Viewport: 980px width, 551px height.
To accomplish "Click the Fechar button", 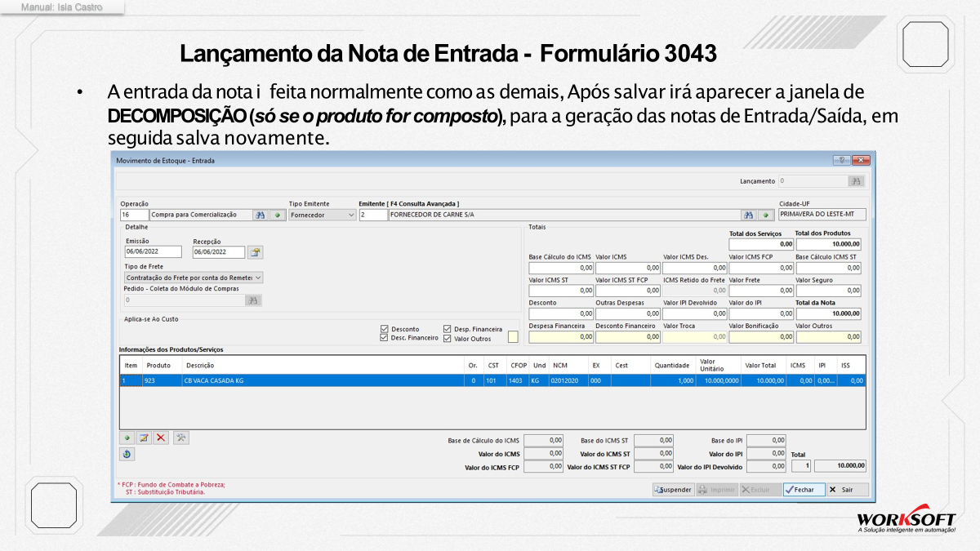I will tap(804, 490).
